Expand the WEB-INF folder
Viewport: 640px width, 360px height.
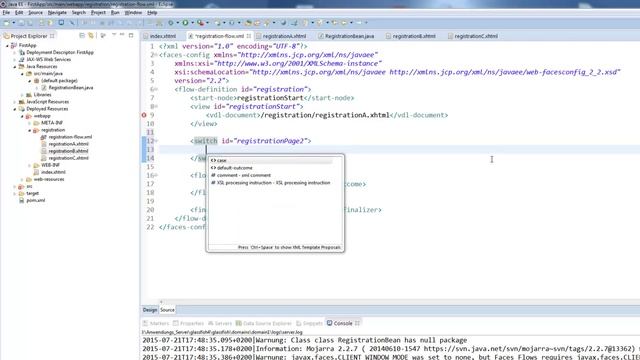29,165
